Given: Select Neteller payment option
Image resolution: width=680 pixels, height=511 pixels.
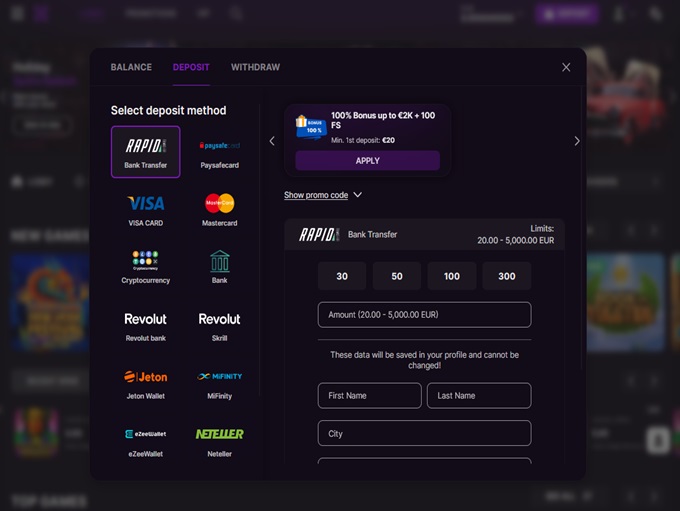Looking at the screenshot, I should pyautogui.click(x=219, y=440).
